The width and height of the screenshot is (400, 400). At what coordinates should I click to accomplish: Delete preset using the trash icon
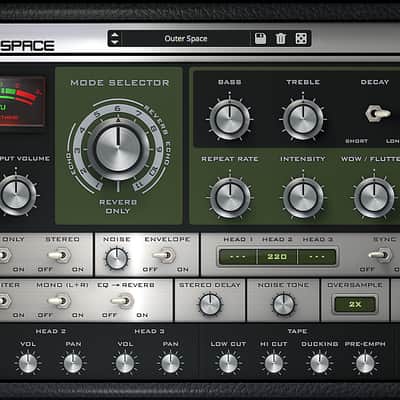point(281,39)
